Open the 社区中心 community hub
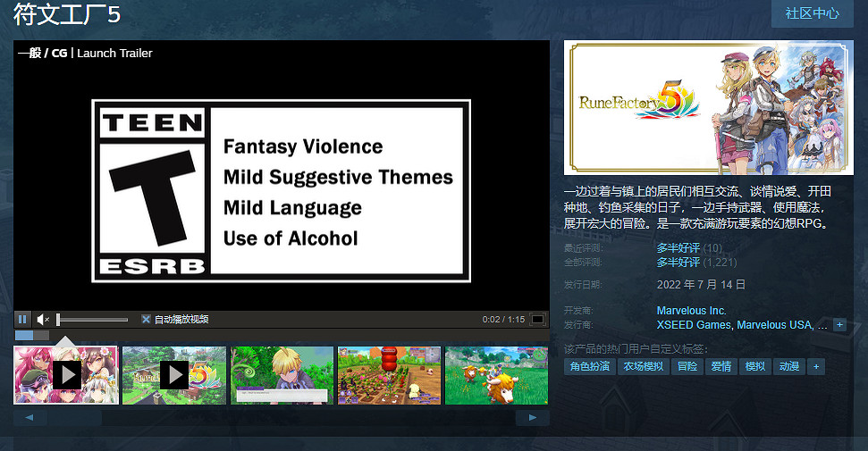The width and height of the screenshot is (868, 451). (x=812, y=13)
